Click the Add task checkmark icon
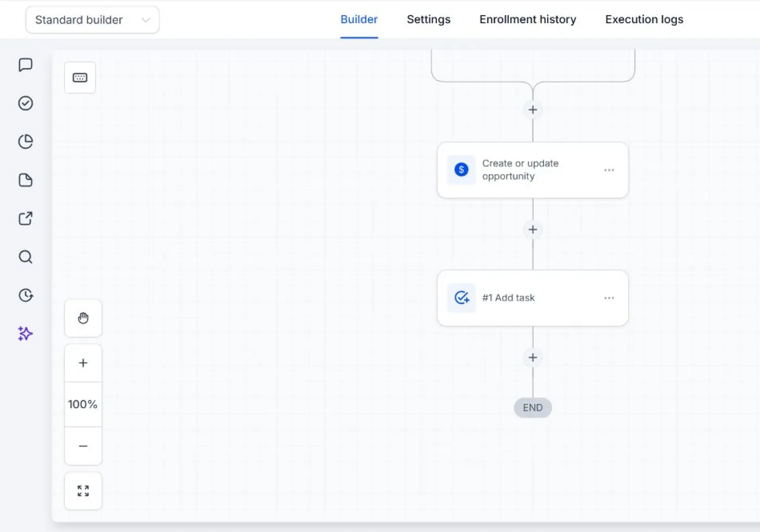Image resolution: width=760 pixels, height=532 pixels. (x=461, y=297)
